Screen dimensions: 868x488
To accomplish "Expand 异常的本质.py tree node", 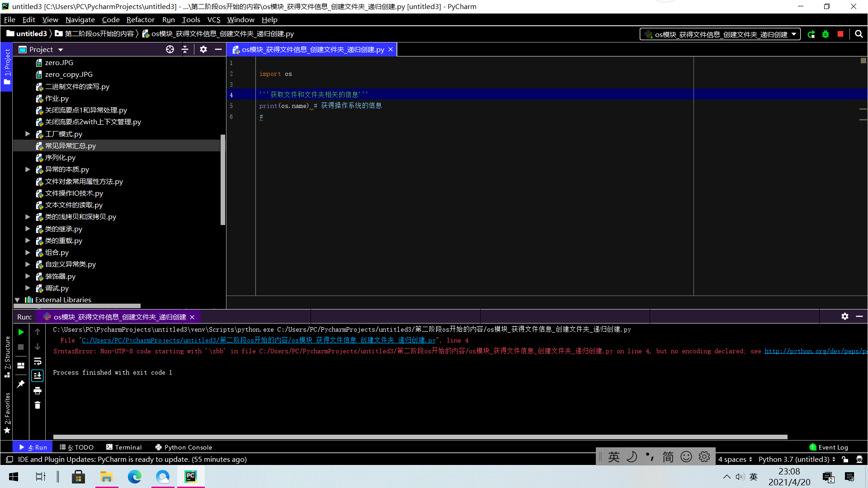I will 28,169.
